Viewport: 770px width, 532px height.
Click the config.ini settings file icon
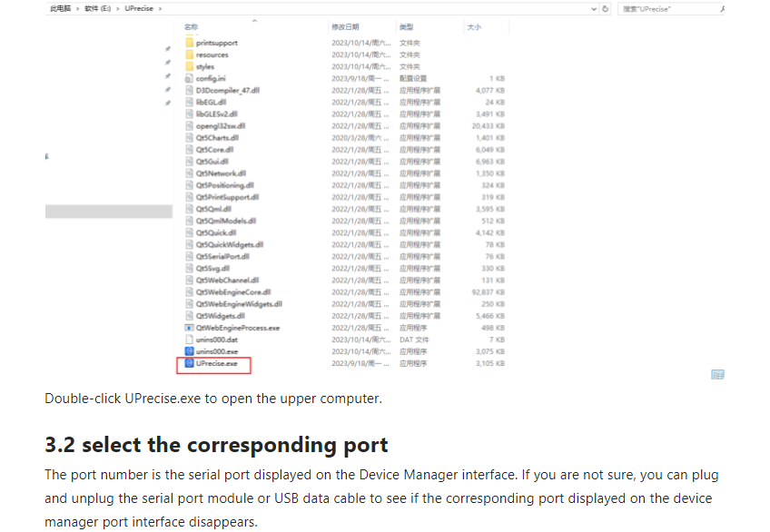190,78
